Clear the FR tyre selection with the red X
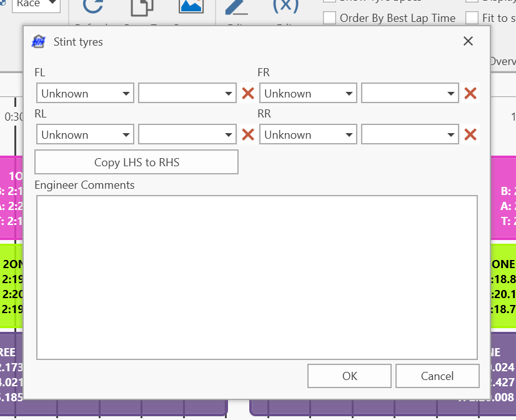This screenshot has height=420, width=516. tap(470, 94)
